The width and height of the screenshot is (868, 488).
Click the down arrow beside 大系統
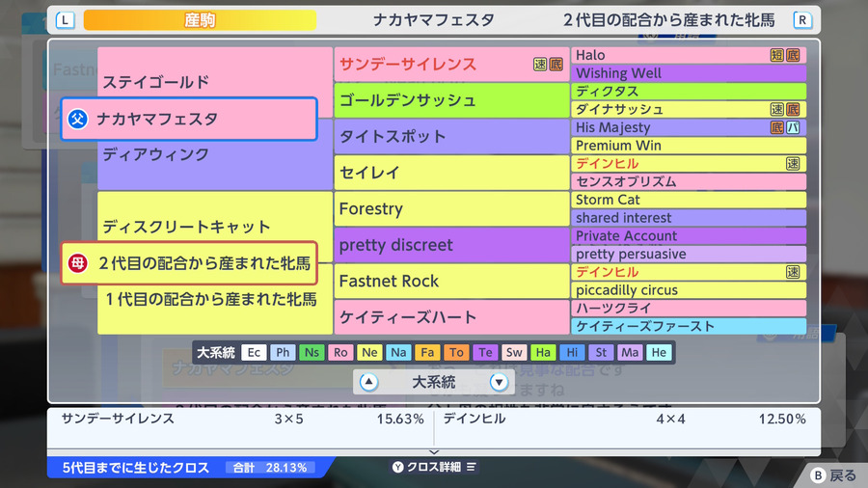499,382
